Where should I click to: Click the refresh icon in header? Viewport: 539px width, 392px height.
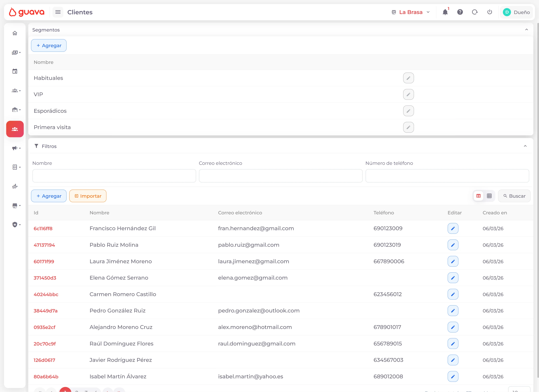[475, 12]
